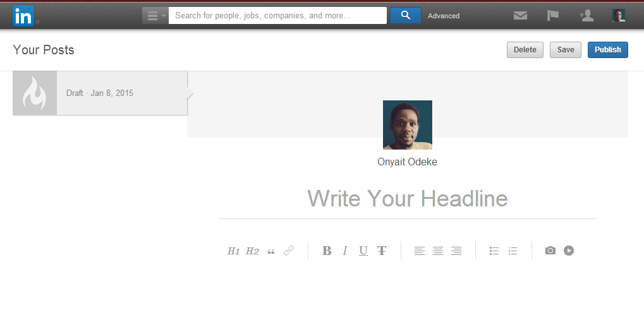Image resolution: width=644 pixels, height=320 pixels.
Task: Align text left
Action: (x=420, y=251)
